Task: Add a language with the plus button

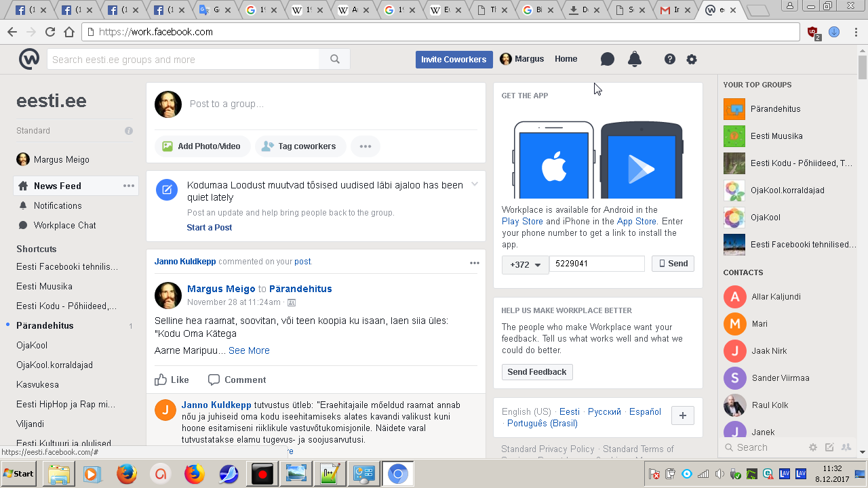Action: (683, 415)
